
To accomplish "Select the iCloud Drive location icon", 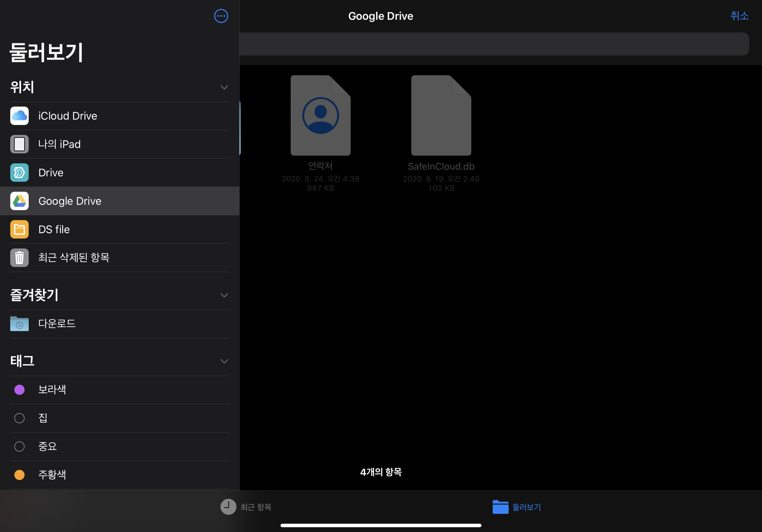I will coord(19,116).
